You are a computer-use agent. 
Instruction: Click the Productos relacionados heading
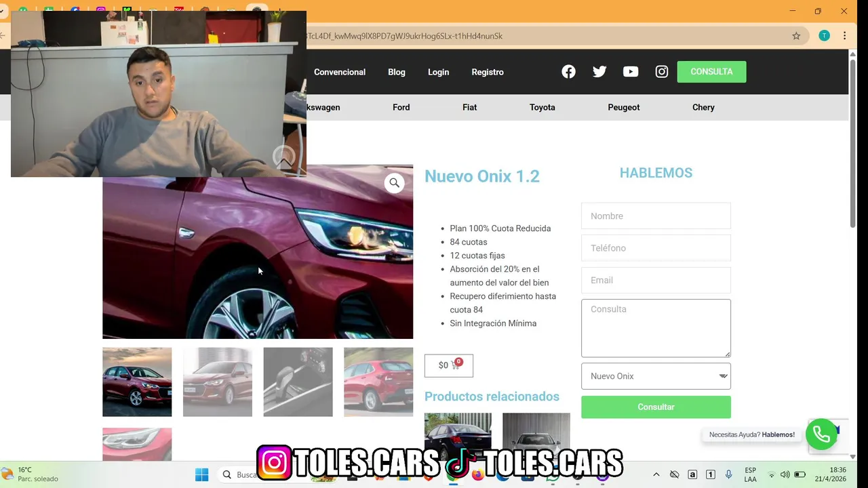pyautogui.click(x=492, y=396)
